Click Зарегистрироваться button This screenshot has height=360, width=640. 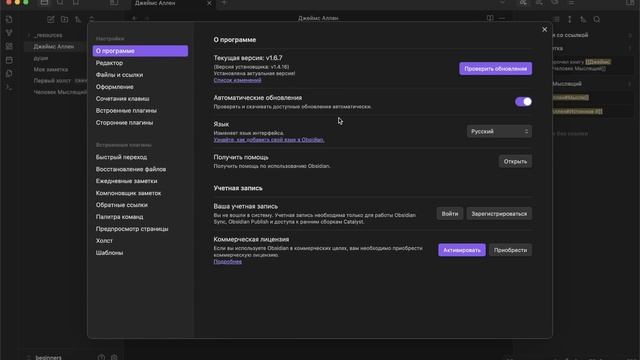(x=499, y=213)
